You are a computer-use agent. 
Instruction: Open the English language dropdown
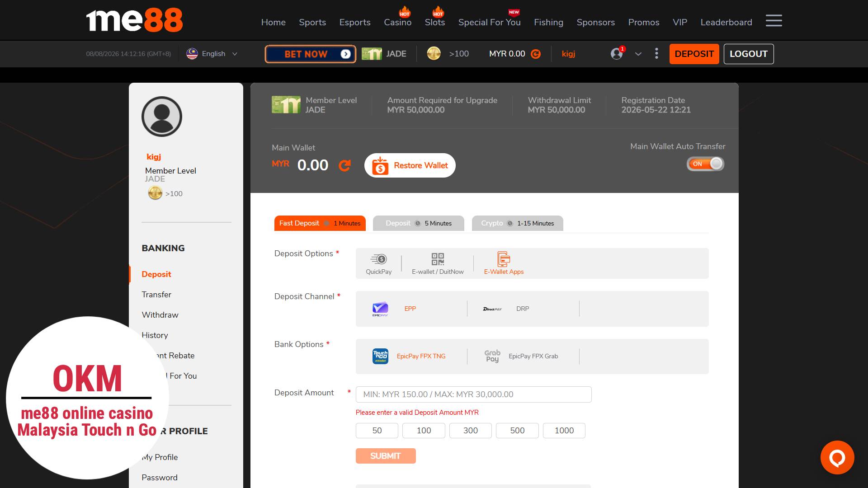point(212,54)
